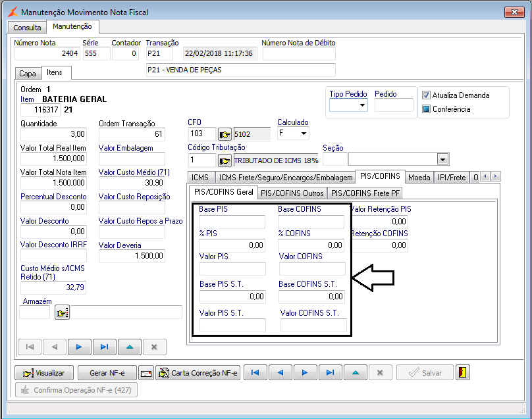Click the small card icon after Gerar NF-e

click(146, 373)
